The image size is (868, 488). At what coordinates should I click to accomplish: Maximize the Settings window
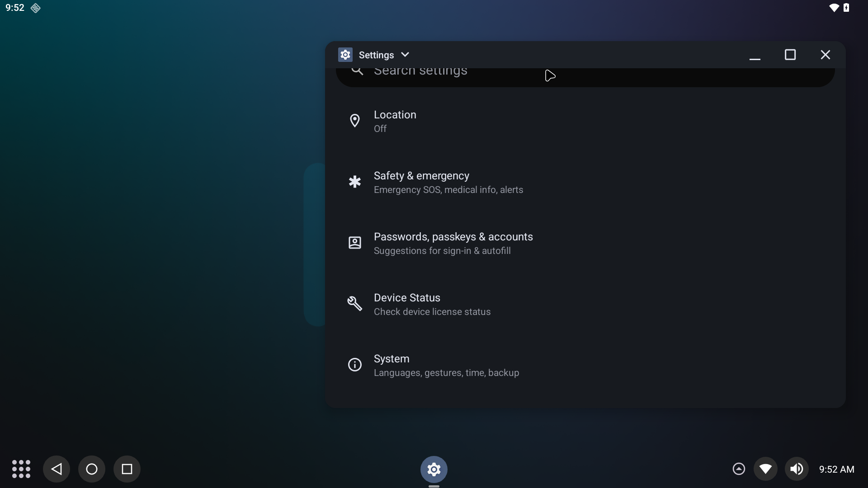[x=790, y=55]
